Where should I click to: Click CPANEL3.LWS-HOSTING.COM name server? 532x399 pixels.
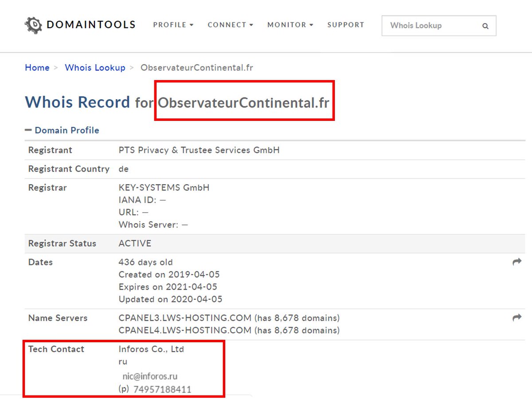[185, 318]
